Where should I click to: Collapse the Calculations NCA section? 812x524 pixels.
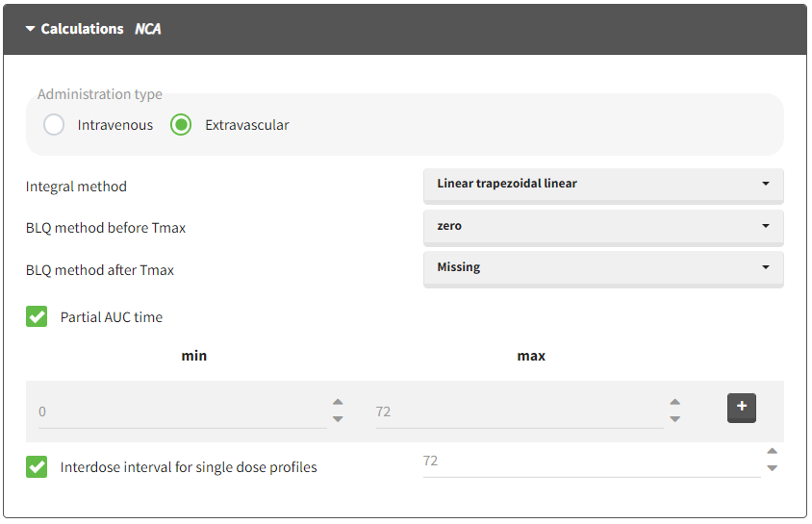pyautogui.click(x=30, y=29)
